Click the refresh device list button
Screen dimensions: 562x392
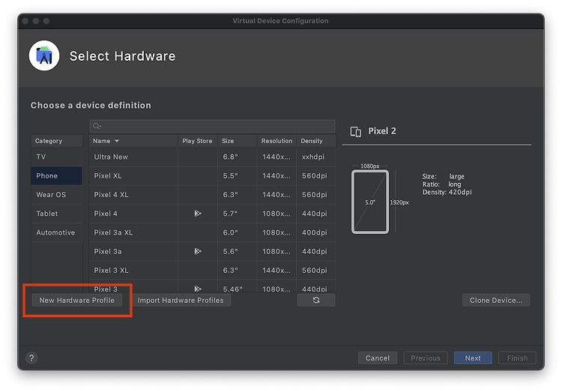pyautogui.click(x=316, y=301)
